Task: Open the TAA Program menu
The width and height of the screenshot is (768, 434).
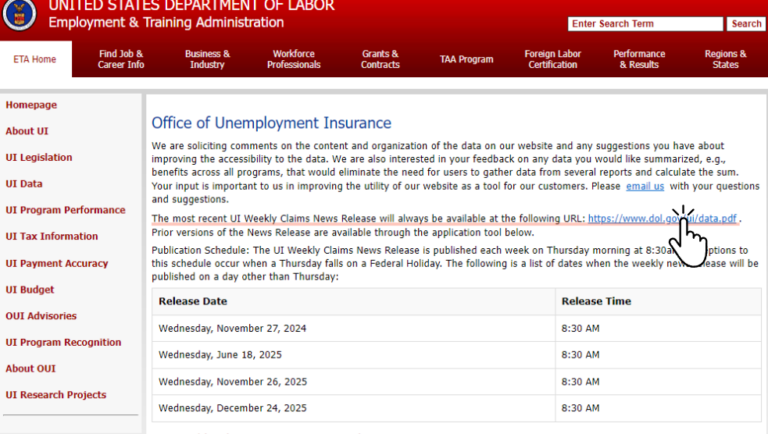Action: pyautogui.click(x=466, y=59)
